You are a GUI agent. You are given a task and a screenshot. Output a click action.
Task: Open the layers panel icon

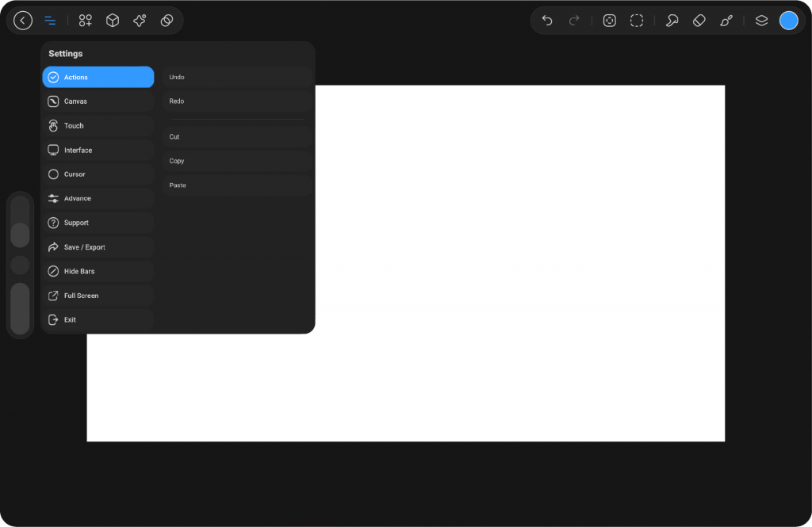click(761, 21)
